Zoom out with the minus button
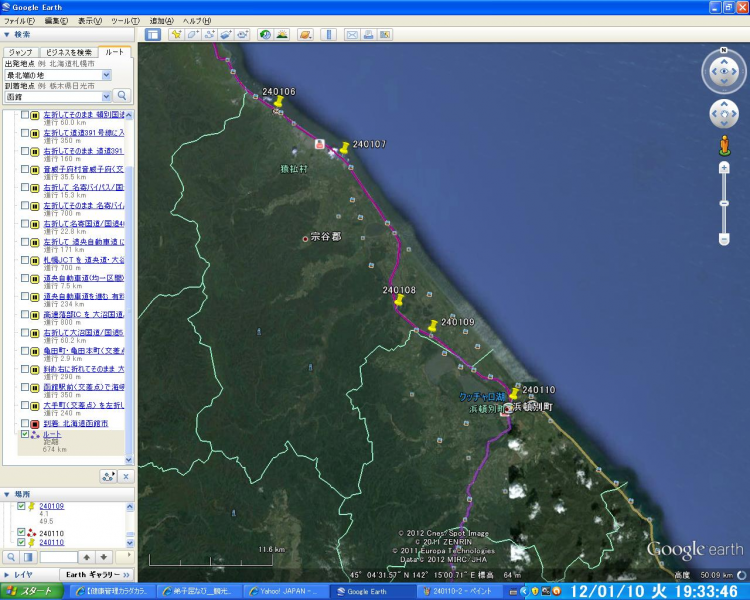Screen dimensions: 750x600 (x=724, y=238)
